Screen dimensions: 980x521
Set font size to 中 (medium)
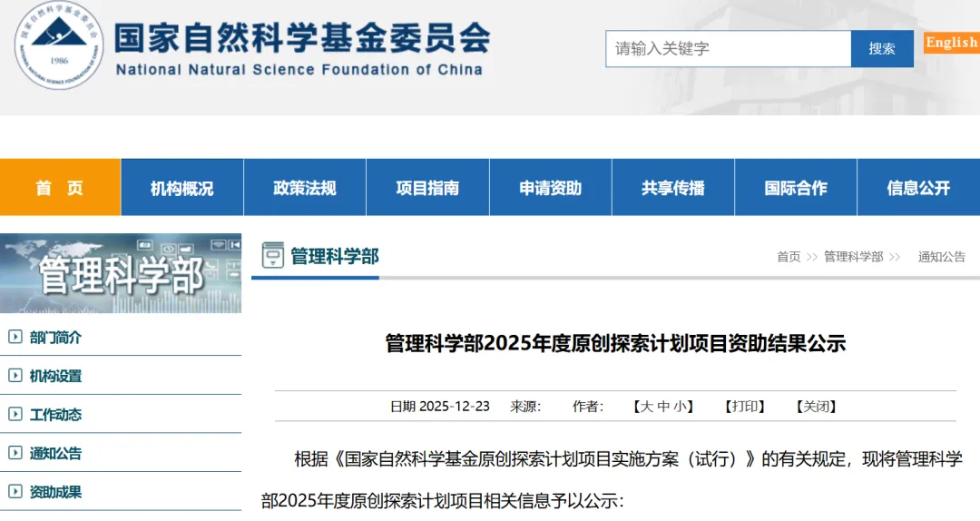point(663,407)
